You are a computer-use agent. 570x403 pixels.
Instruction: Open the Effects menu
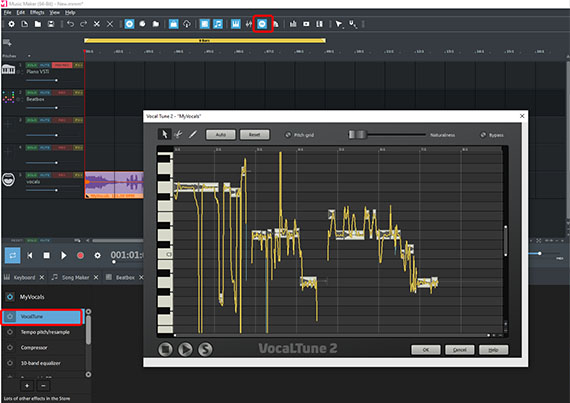point(37,12)
